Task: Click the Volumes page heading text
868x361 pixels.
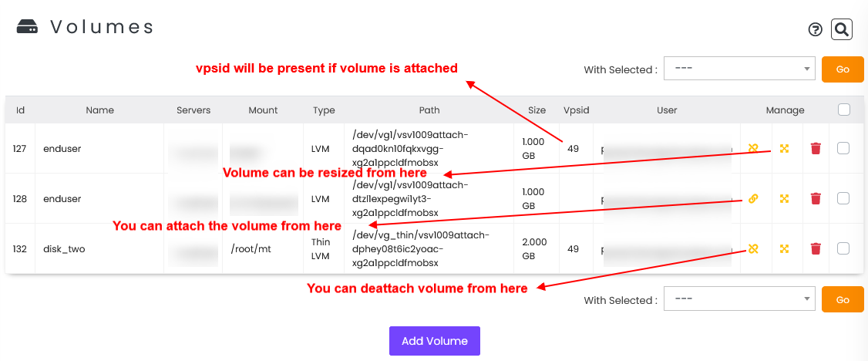Action: click(x=102, y=27)
